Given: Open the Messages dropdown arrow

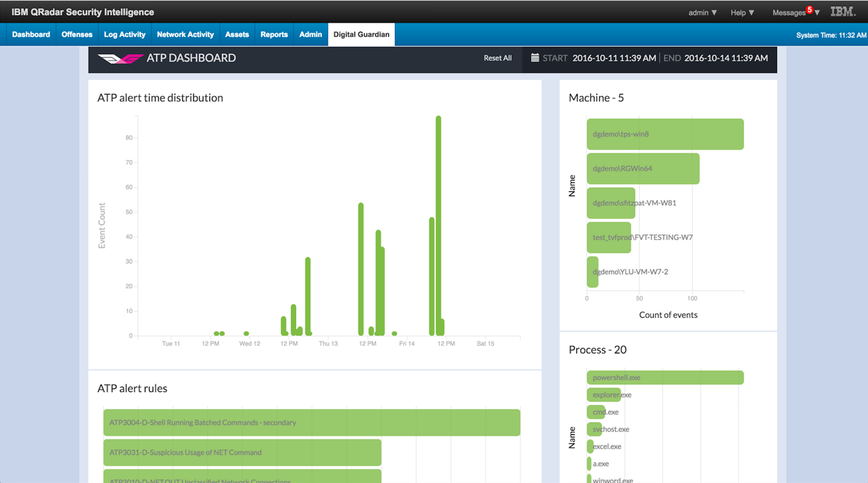Looking at the screenshot, I should [x=817, y=12].
